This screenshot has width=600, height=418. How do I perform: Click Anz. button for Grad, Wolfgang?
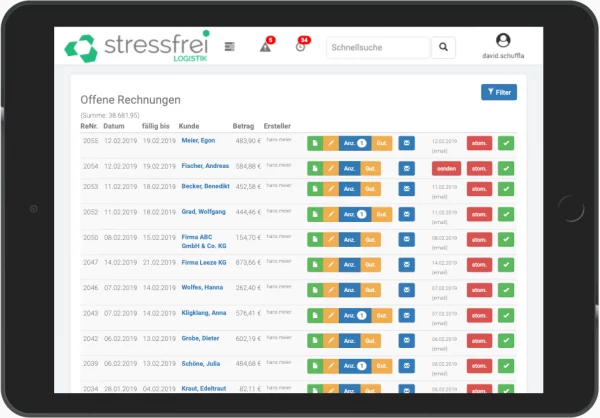point(355,214)
